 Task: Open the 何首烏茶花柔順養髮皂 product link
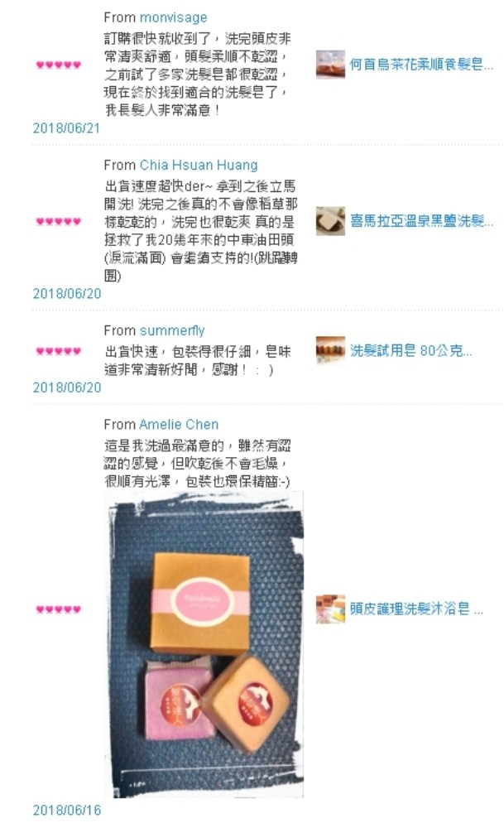click(421, 65)
